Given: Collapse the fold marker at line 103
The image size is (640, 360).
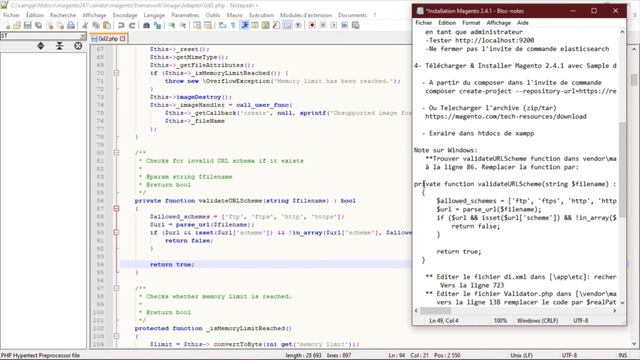Looking at the screenshot, I should (x=116, y=336).
